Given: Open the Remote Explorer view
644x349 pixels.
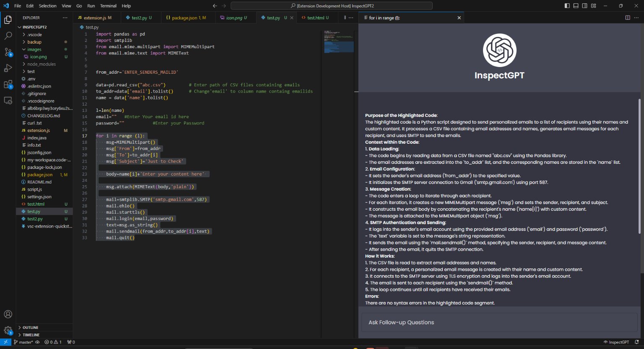Looking at the screenshot, I should click(8, 101).
